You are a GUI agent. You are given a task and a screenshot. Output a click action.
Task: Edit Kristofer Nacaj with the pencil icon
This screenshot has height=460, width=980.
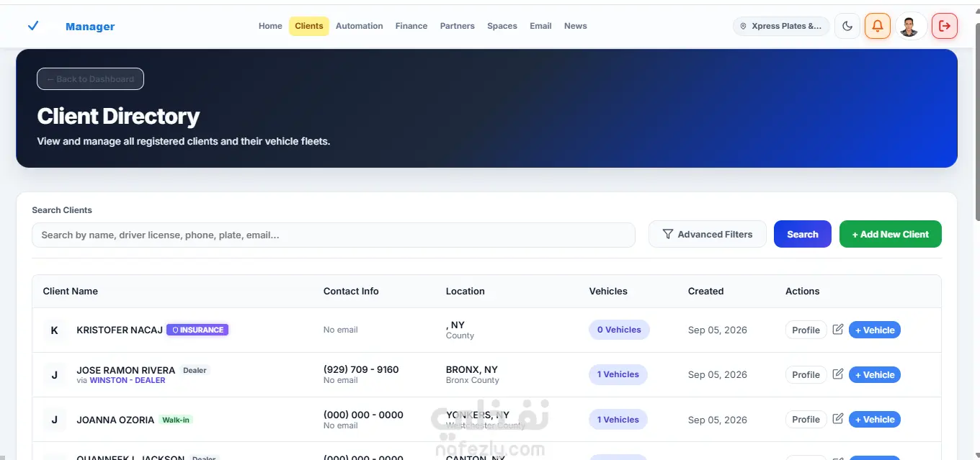[838, 329]
